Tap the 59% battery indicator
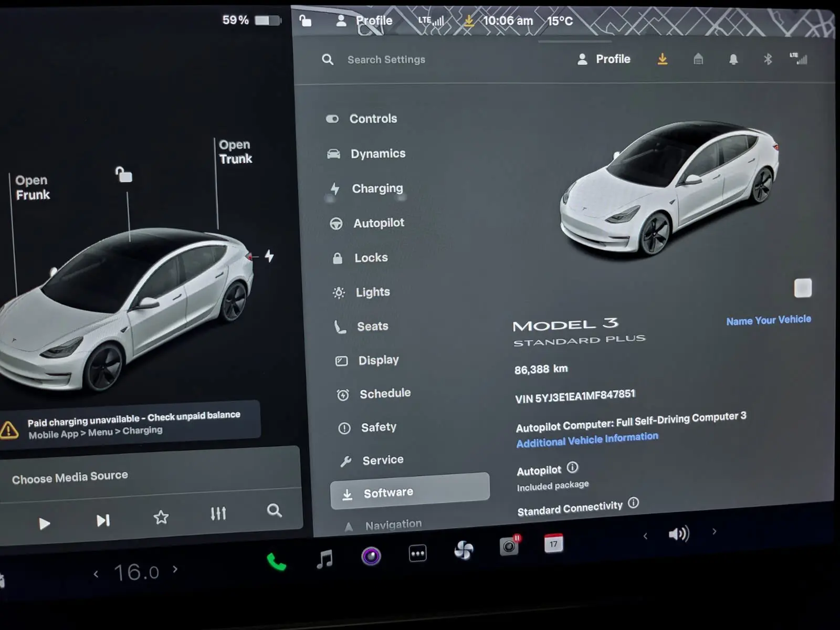 point(252,20)
